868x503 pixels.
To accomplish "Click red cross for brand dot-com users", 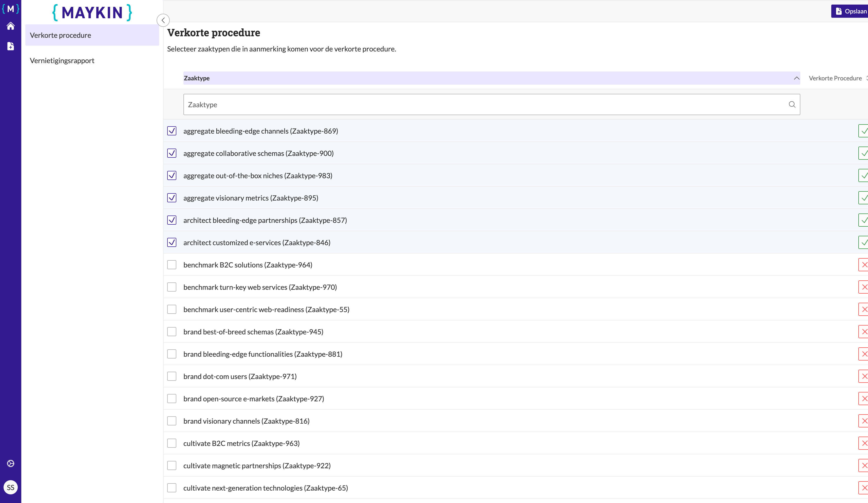I will click(x=863, y=376).
